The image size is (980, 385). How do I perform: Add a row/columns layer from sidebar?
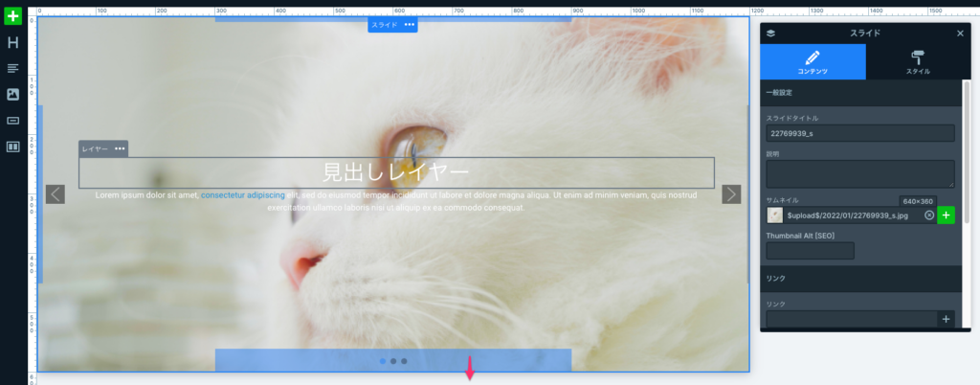click(12, 147)
